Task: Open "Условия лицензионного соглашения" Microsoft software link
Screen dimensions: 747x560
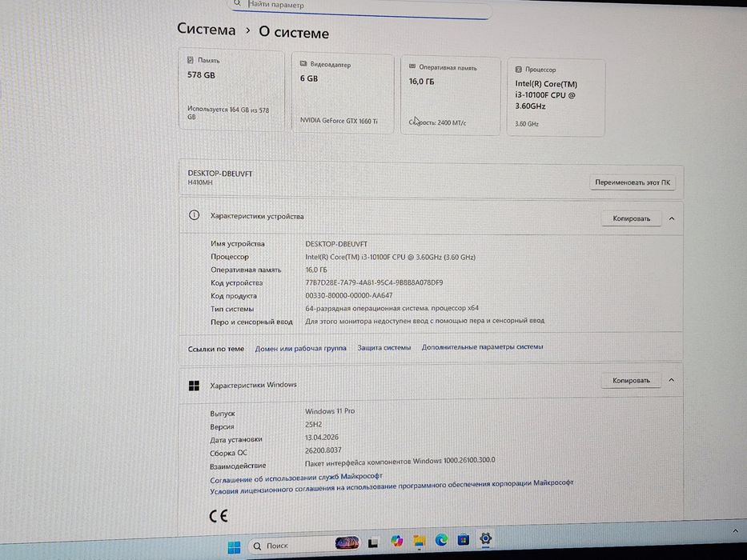Action: click(392, 486)
